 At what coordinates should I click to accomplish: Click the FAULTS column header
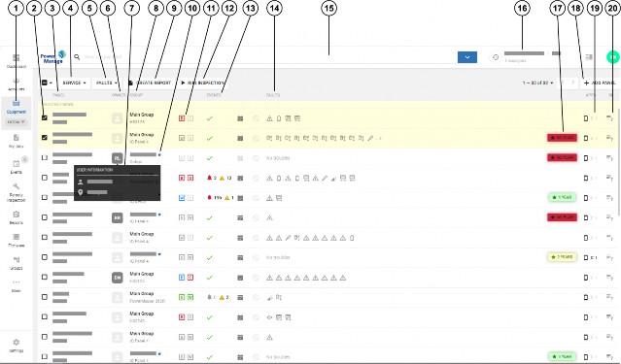tap(273, 95)
